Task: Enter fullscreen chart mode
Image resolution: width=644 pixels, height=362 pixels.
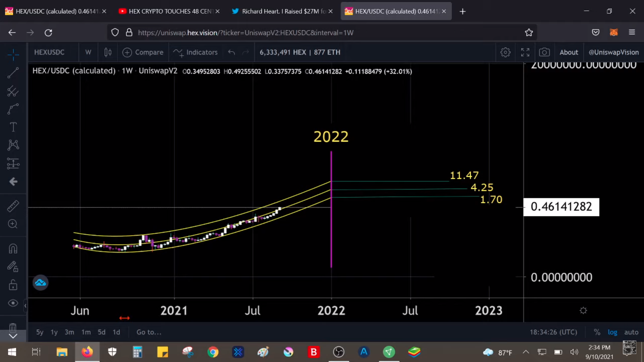Action: [x=525, y=52]
